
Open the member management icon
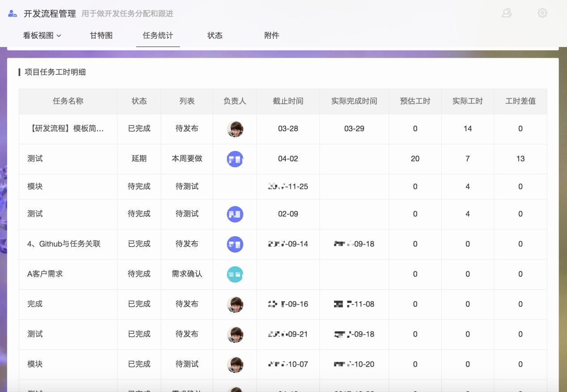pyautogui.click(x=507, y=13)
